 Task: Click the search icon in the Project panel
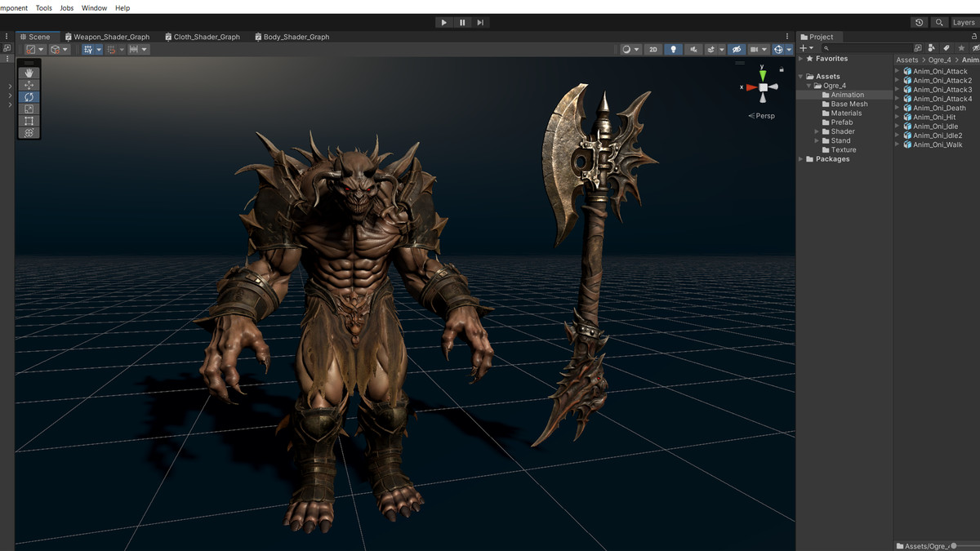tap(826, 47)
